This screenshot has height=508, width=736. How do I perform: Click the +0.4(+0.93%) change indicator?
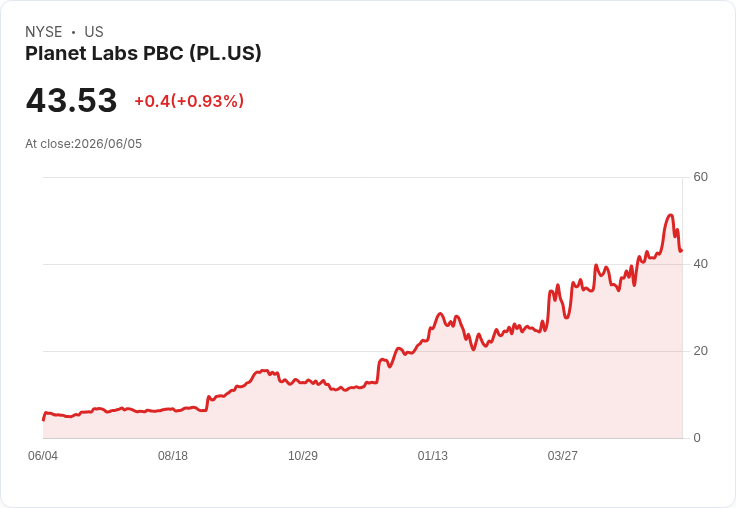(x=189, y=101)
